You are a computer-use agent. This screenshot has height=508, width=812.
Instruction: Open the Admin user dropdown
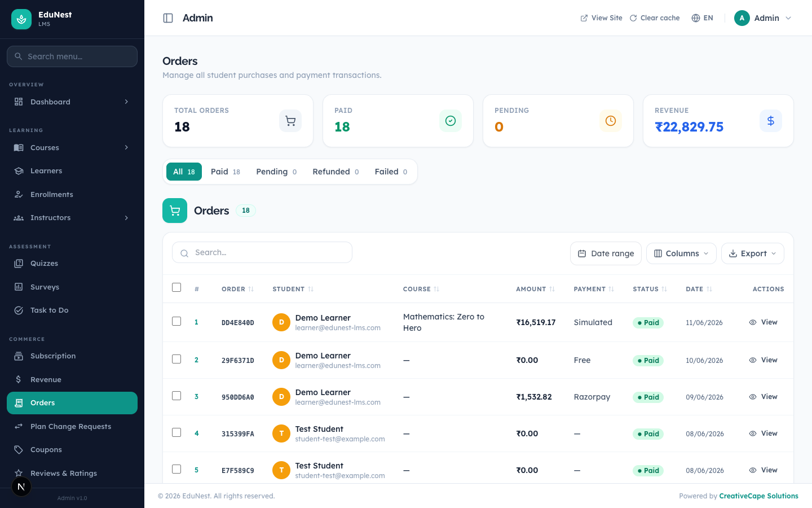coord(764,18)
